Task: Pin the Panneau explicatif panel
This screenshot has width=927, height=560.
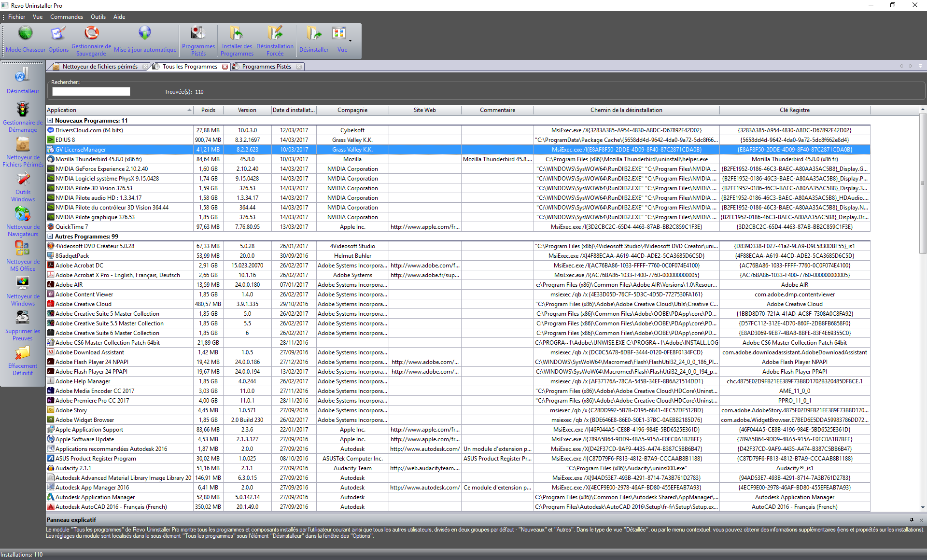Action: [912, 520]
